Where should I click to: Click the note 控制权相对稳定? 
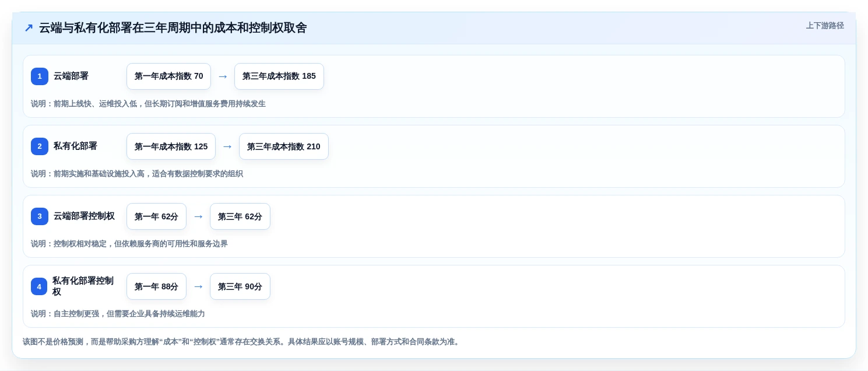(129, 244)
